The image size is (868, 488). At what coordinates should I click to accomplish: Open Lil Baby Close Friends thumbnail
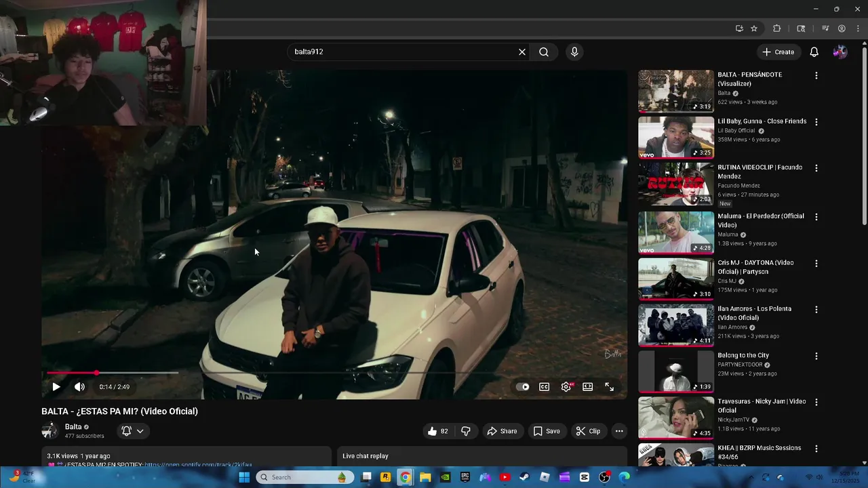tap(676, 138)
